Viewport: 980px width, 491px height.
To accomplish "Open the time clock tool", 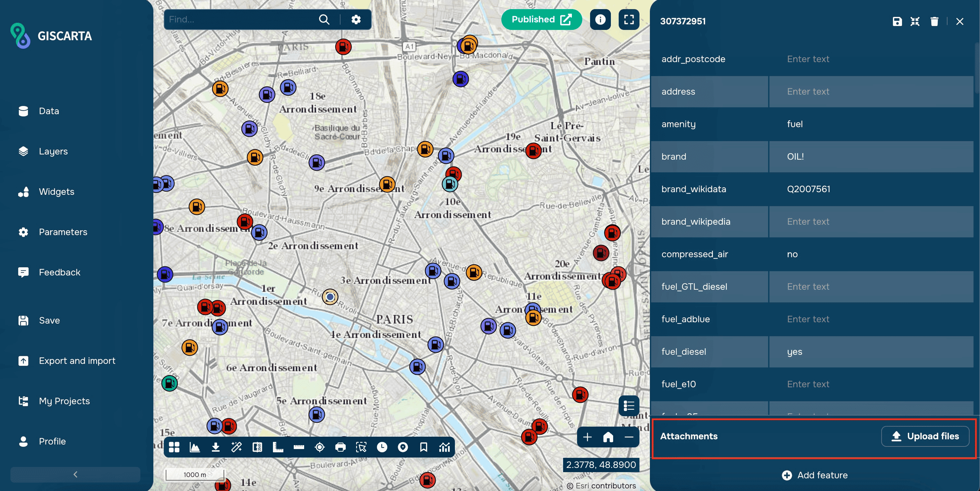I will point(382,447).
